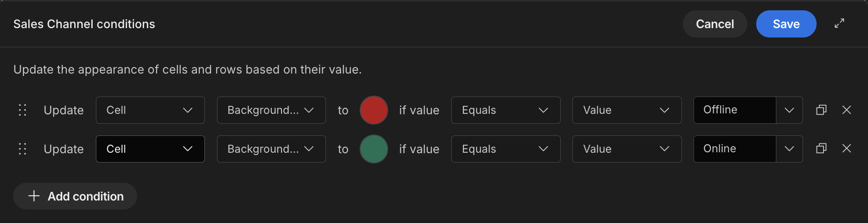Grab the drag handle of the Offline row
Viewport: 868px width, 223px height.
(x=22, y=110)
